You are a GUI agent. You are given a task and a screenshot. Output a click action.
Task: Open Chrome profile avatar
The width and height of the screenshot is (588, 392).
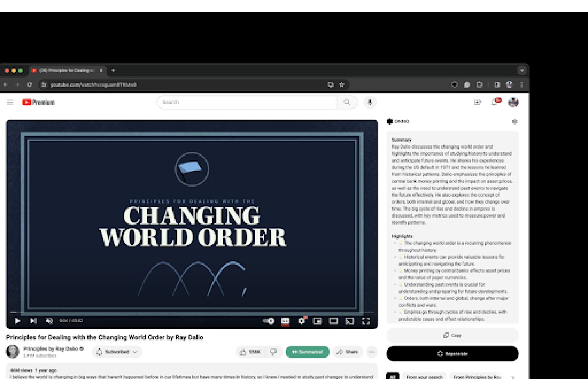[x=509, y=85]
